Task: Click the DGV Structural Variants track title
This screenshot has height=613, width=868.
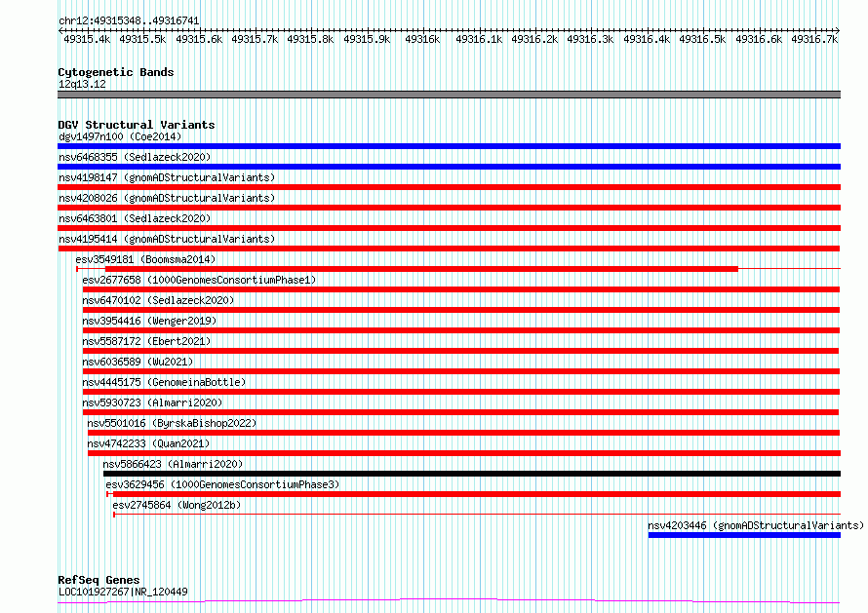Action: [137, 125]
